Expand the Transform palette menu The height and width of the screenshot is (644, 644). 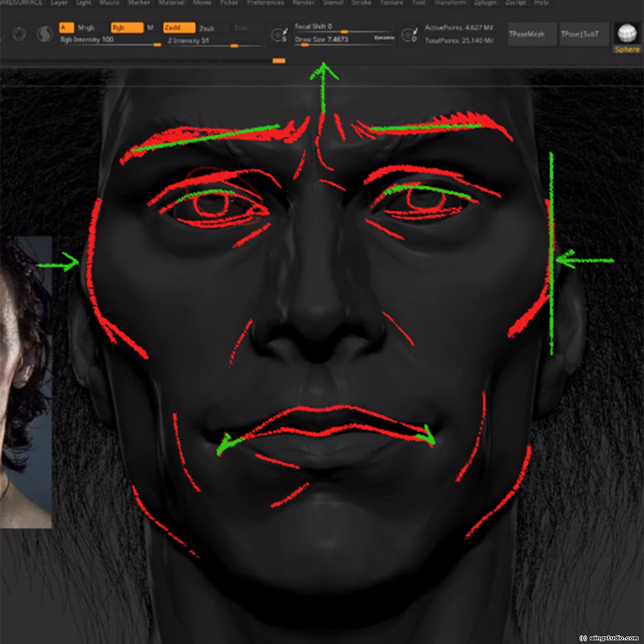pos(450,3)
